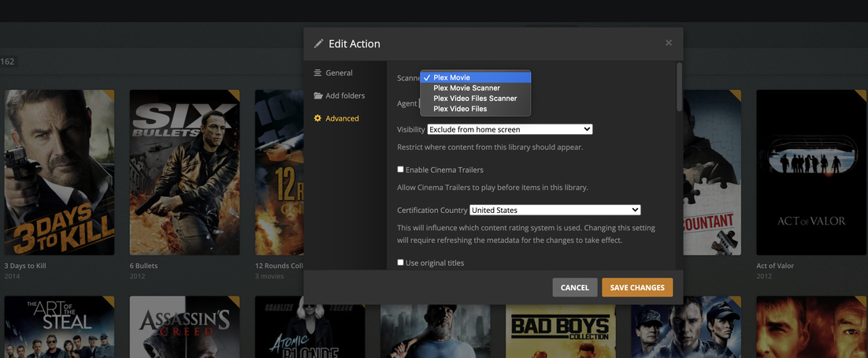Choose Plex Video Files Scanner option
The width and height of the screenshot is (868, 358).
tap(476, 99)
